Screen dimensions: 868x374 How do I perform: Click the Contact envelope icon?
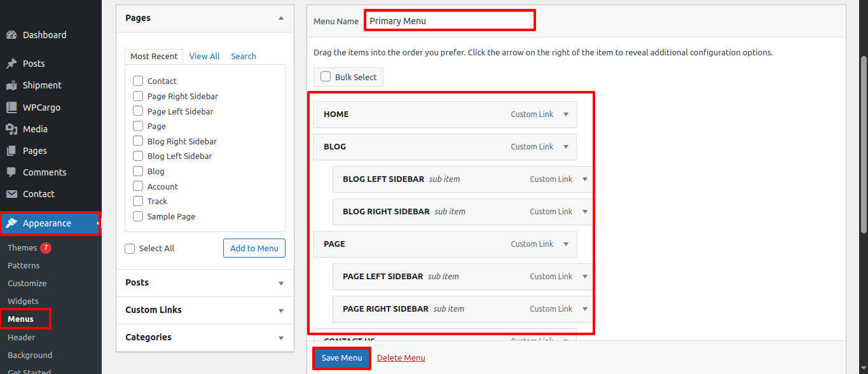click(x=11, y=194)
